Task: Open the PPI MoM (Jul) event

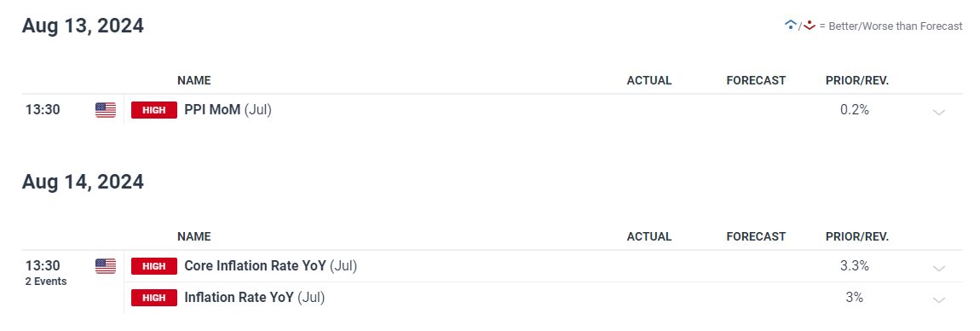Action: (x=228, y=110)
